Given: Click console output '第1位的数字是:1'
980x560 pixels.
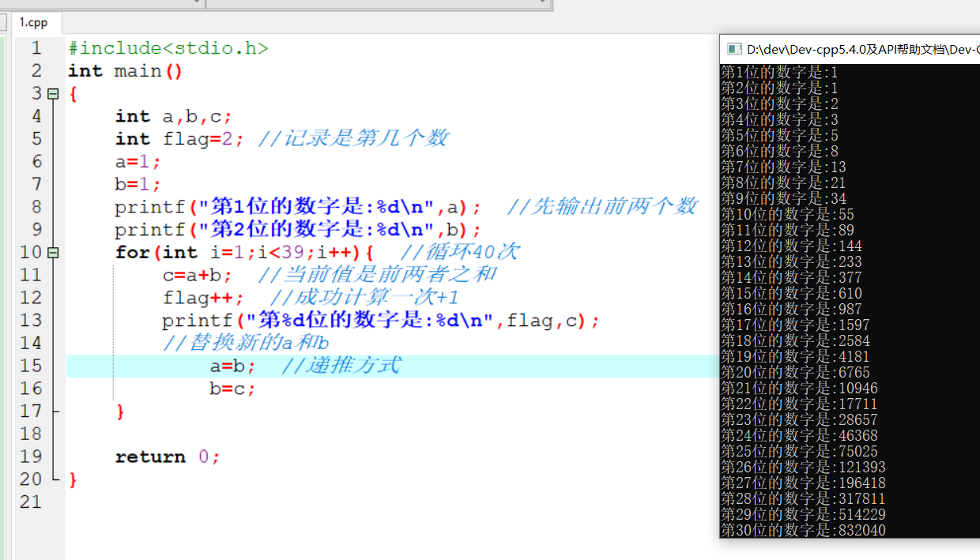Looking at the screenshot, I should pyautogui.click(x=779, y=72).
